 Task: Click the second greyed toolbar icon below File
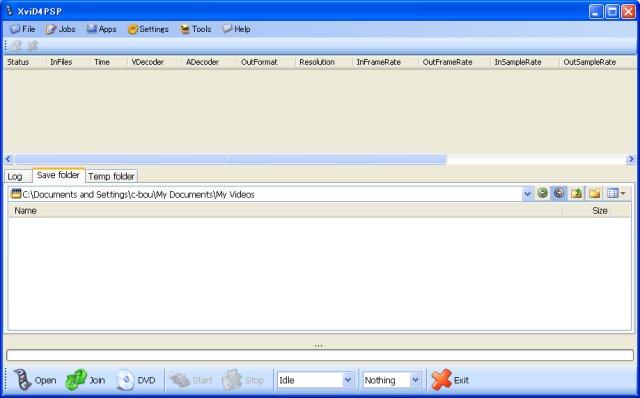click(x=32, y=46)
